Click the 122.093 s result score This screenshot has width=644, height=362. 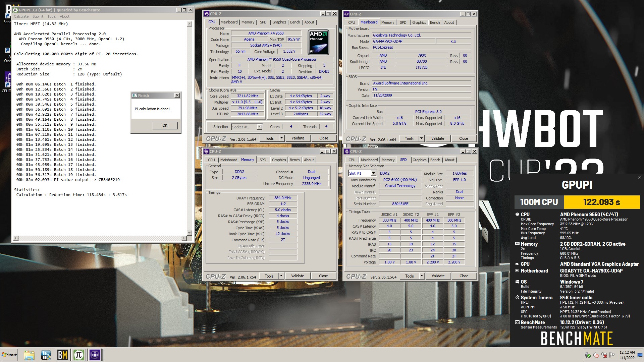coord(602,202)
